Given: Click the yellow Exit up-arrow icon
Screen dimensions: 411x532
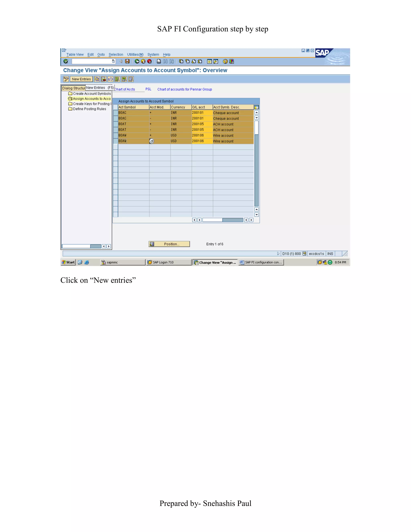Looking at the screenshot, I should [143, 61].
